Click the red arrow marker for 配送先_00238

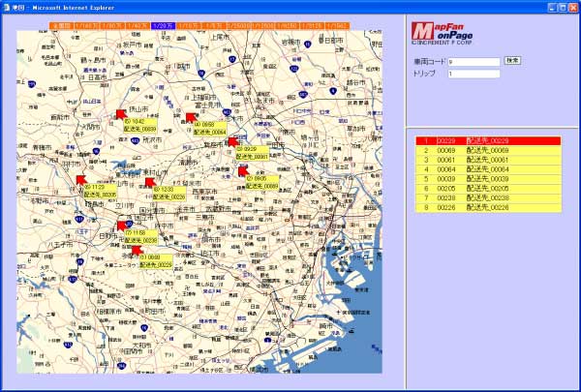click(122, 226)
